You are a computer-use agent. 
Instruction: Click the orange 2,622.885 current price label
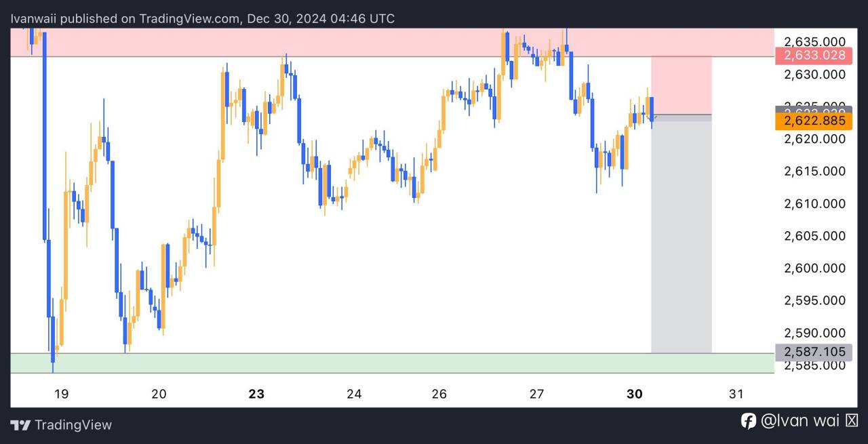[814, 121]
